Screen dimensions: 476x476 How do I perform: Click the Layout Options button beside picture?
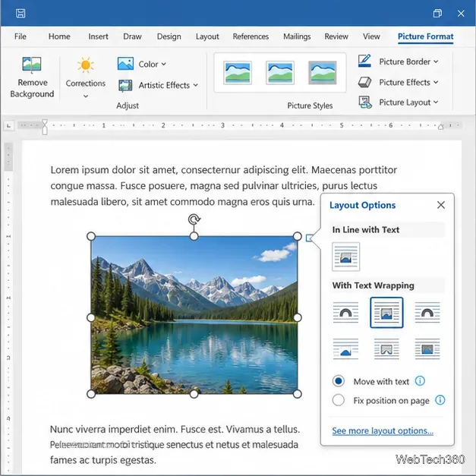(x=309, y=238)
